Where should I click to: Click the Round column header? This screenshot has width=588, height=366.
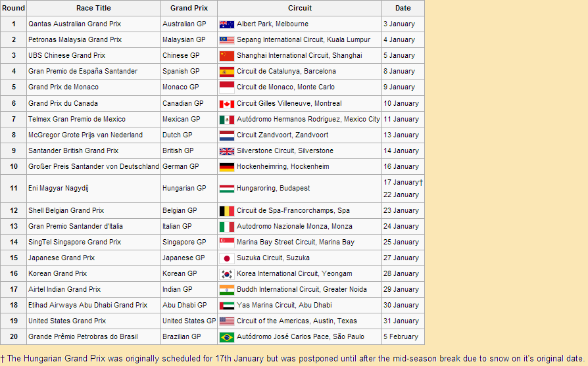click(14, 8)
